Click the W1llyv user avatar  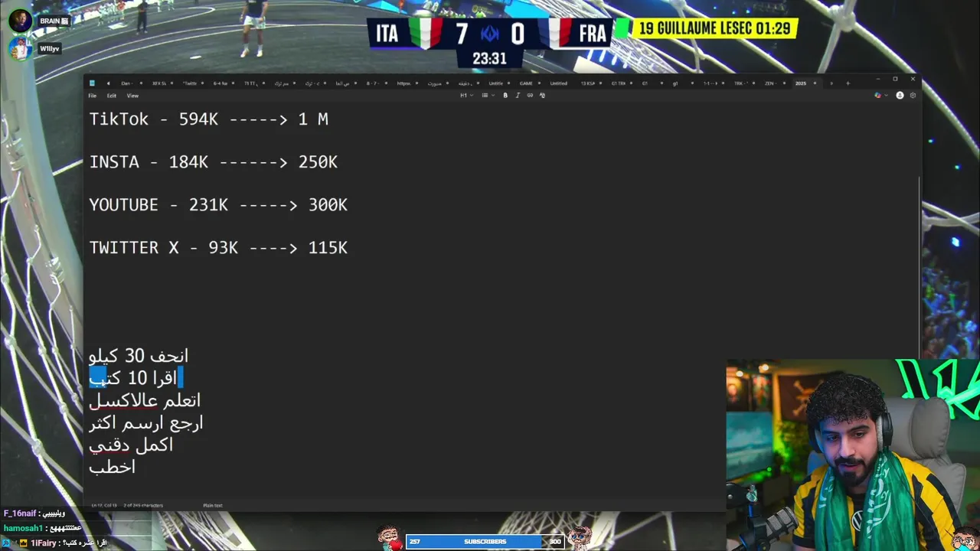tap(20, 48)
